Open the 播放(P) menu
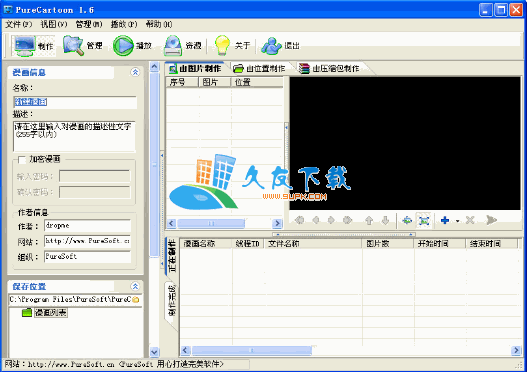This screenshot has height=372, width=527. pyautogui.click(x=124, y=24)
